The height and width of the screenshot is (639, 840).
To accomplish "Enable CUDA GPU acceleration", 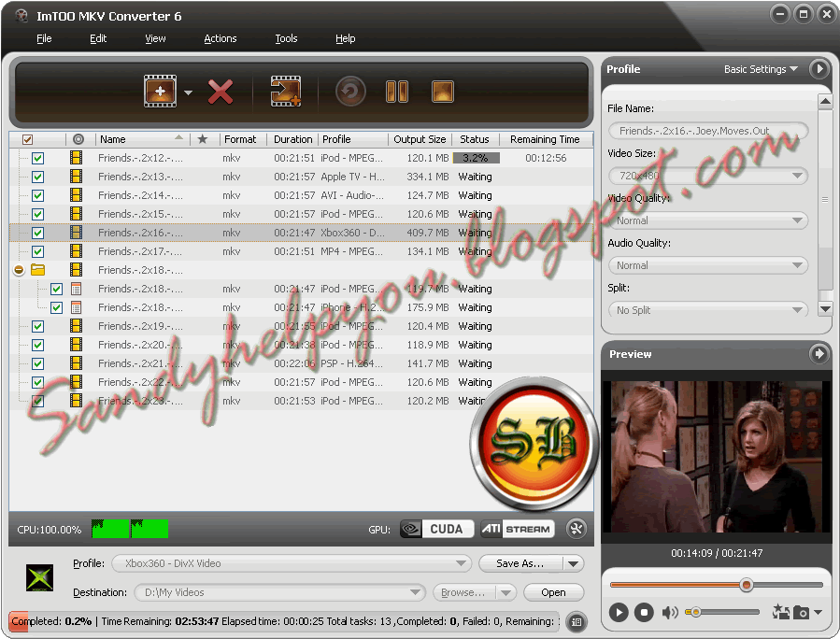I will (446, 529).
